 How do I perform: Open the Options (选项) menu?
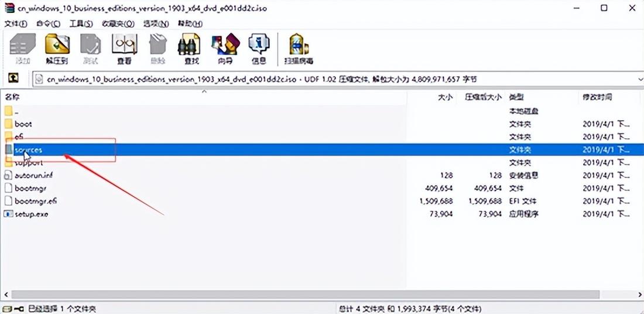click(x=156, y=23)
